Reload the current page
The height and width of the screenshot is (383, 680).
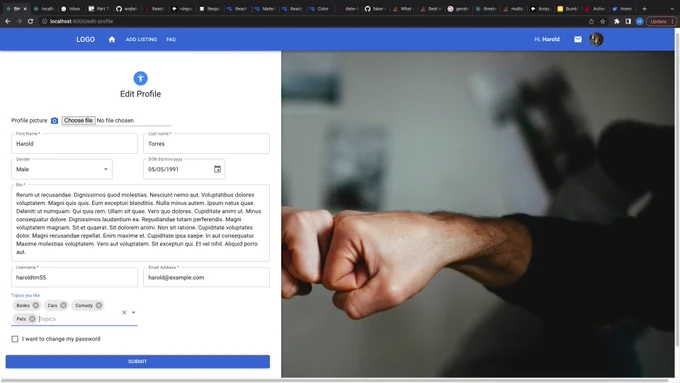click(x=30, y=21)
